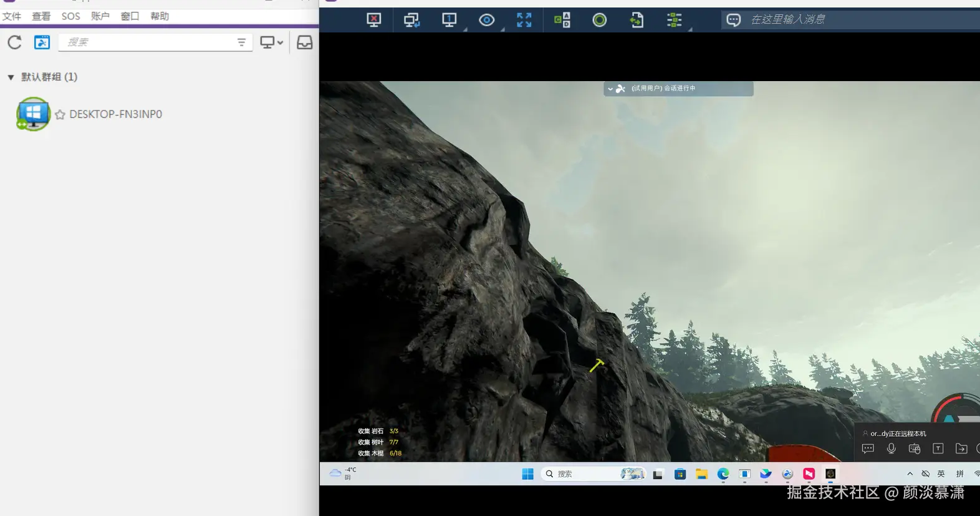Open the switch remote computer icon
Screen dimensions: 980x516
coord(411,20)
